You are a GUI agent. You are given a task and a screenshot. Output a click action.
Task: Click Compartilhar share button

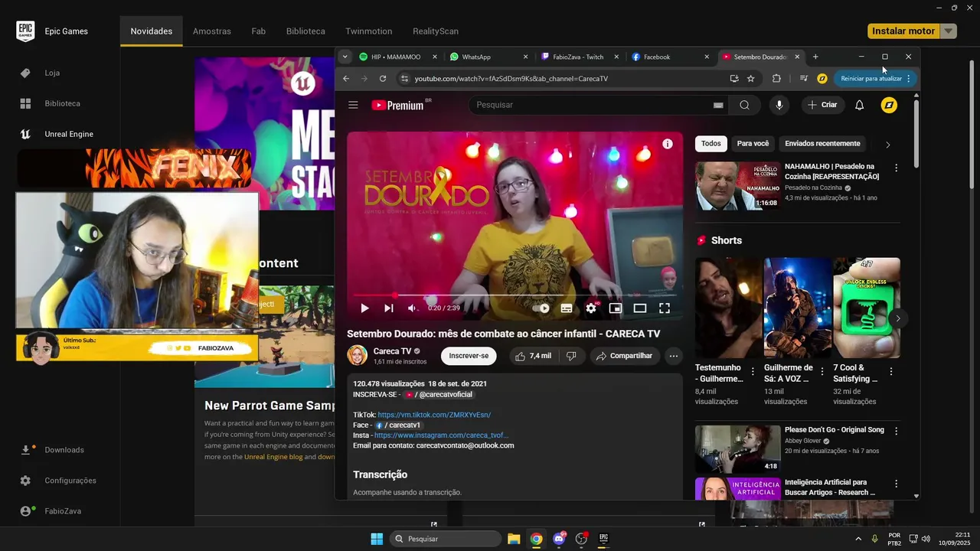tap(624, 356)
